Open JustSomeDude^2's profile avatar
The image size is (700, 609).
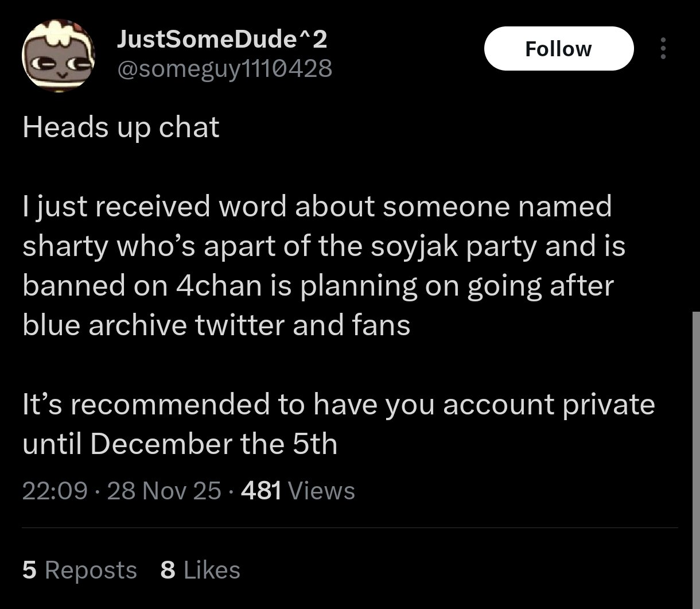(58, 57)
